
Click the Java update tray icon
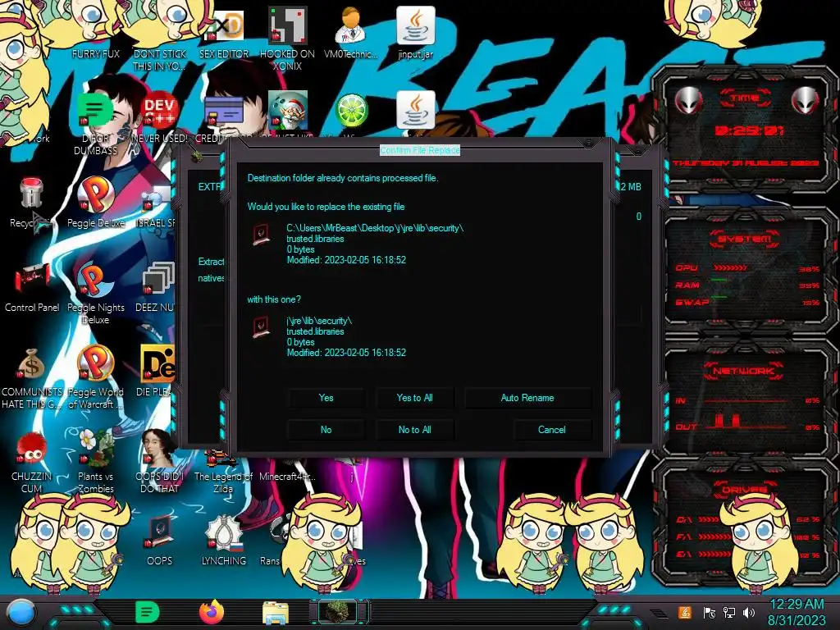tap(685, 612)
